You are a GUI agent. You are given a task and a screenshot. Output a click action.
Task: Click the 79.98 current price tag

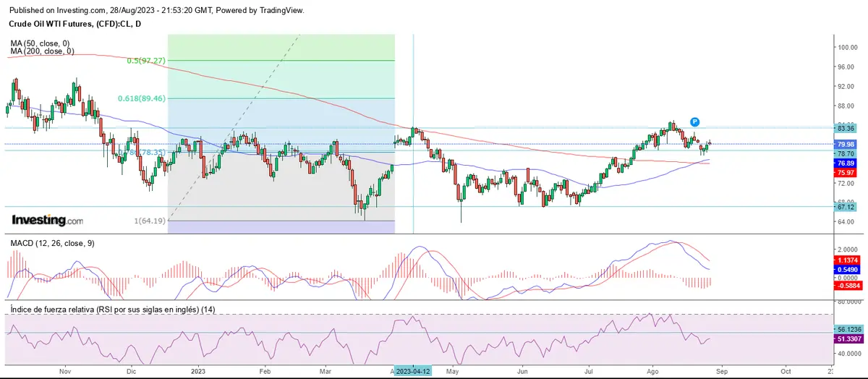tap(846, 145)
